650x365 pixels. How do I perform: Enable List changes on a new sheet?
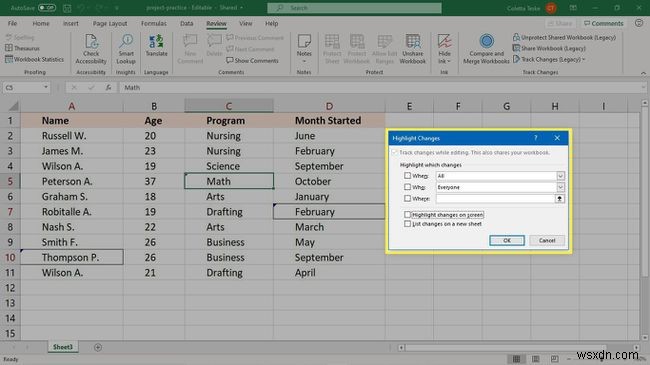(x=407, y=224)
